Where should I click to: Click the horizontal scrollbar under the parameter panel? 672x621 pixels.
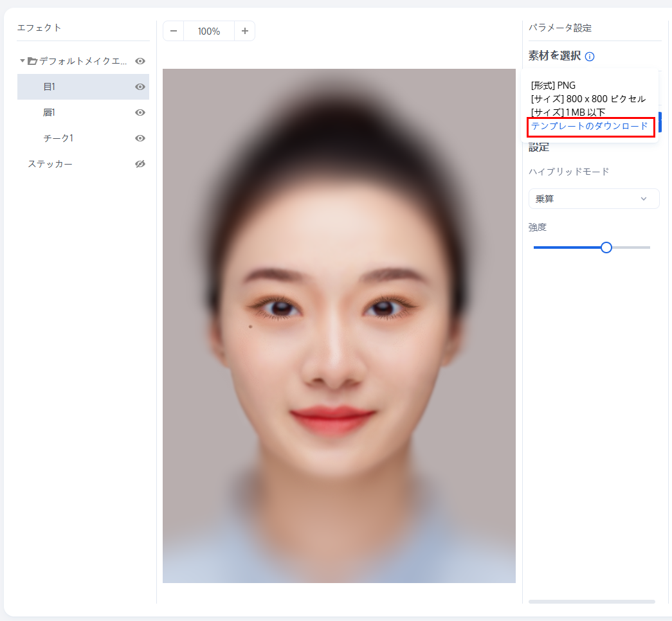(x=591, y=602)
